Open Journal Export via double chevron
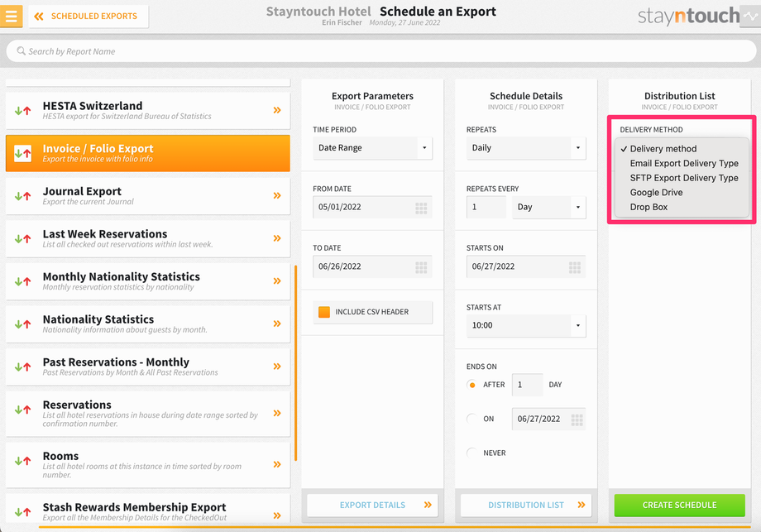761x532 pixels. (x=277, y=195)
